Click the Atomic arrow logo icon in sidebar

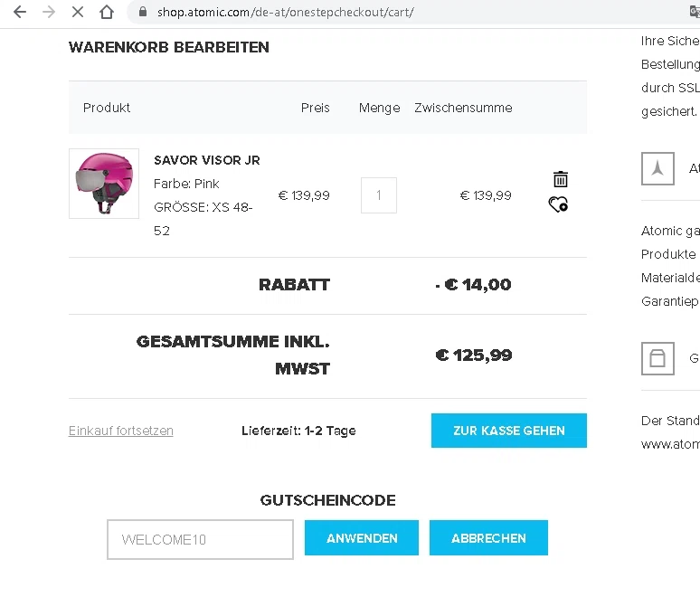pos(657,168)
